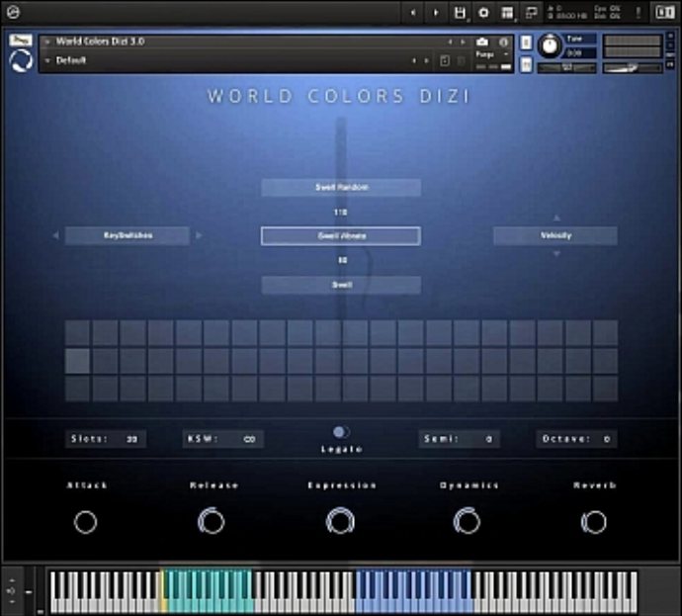Click the Octave transpose field
The image size is (682, 616).
(576, 439)
